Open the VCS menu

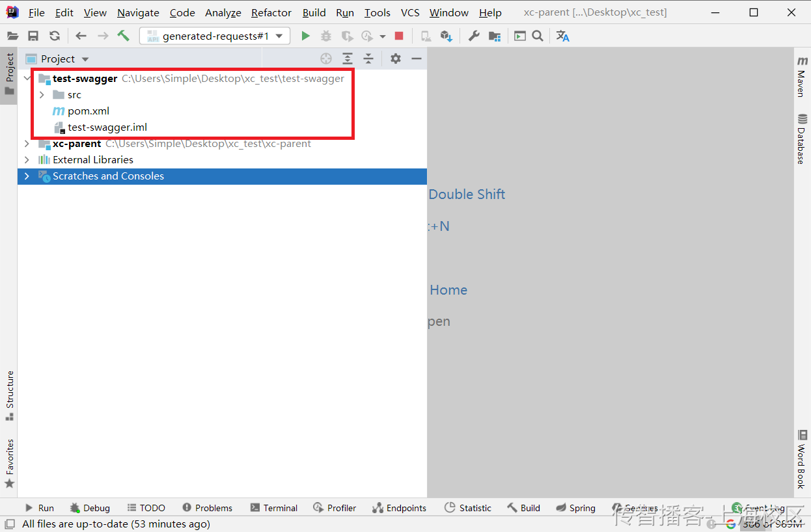410,12
